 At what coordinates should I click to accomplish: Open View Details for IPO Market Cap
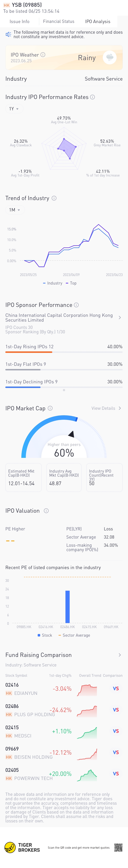tap(106, 408)
